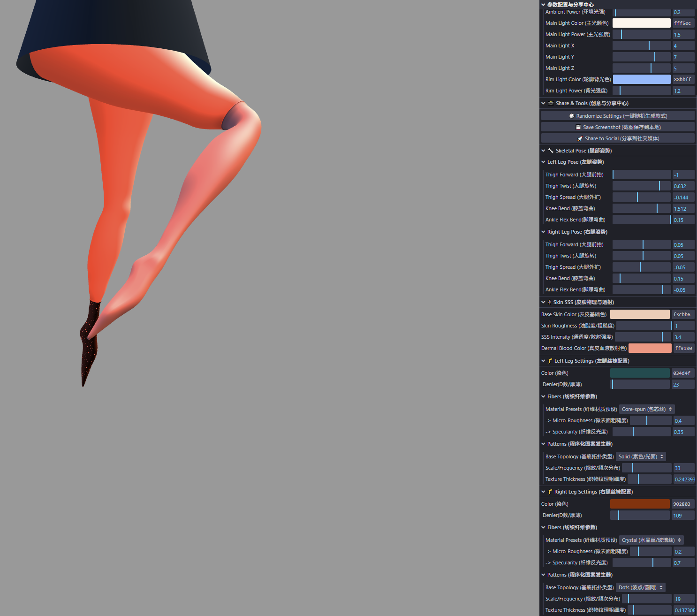Open the Crystal Material Presets dropdown
Screen dimensions: 697x616
tap(652, 540)
